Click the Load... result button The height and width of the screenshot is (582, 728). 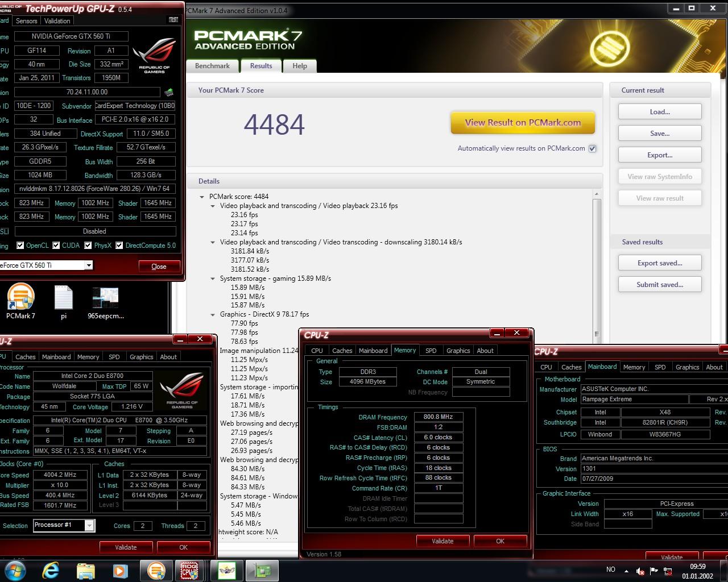pyautogui.click(x=660, y=112)
